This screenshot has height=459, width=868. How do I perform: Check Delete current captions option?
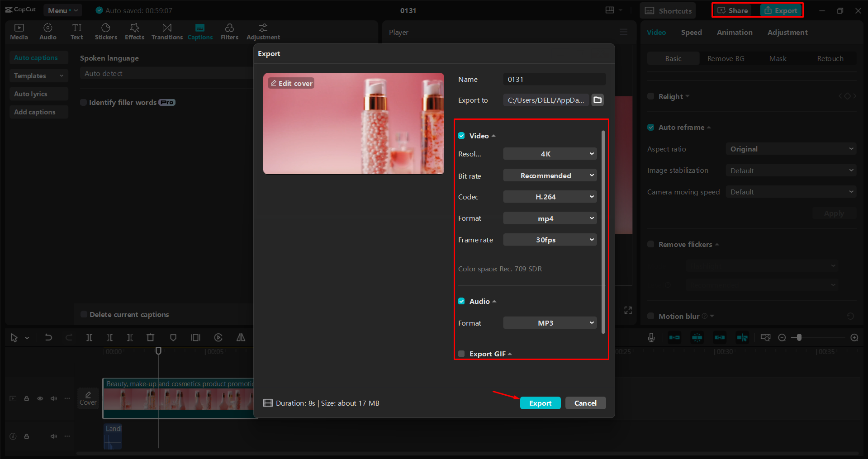pos(84,314)
